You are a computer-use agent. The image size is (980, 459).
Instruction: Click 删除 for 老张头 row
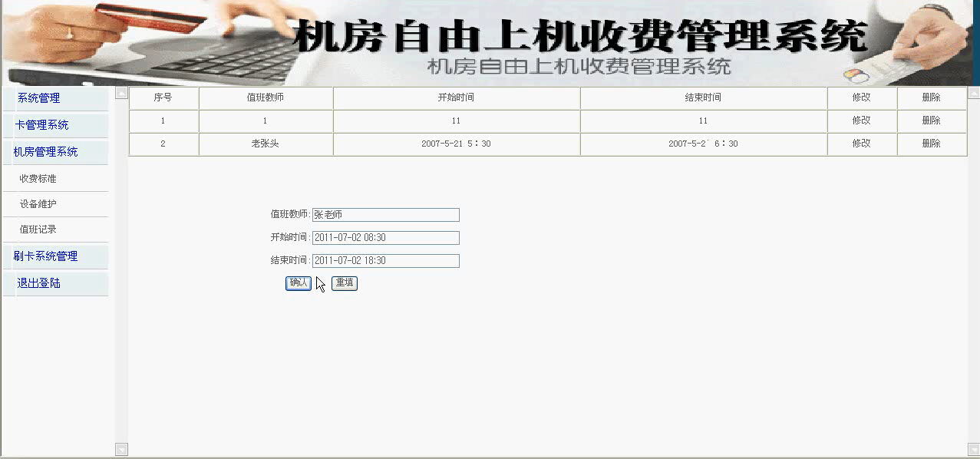click(931, 144)
